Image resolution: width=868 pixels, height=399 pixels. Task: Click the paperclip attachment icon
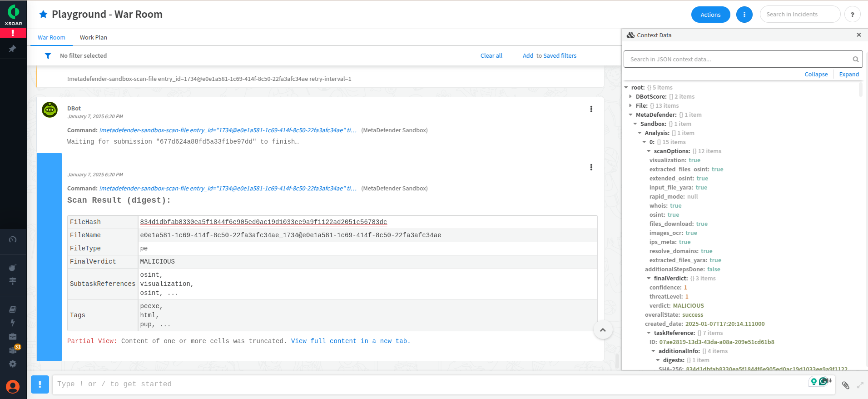click(845, 385)
